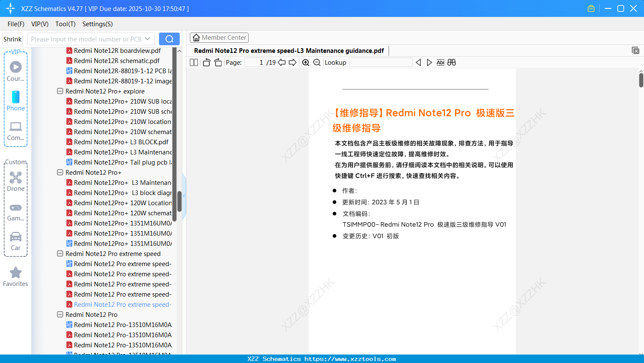Go to next page with forward arrow

tap(292, 62)
